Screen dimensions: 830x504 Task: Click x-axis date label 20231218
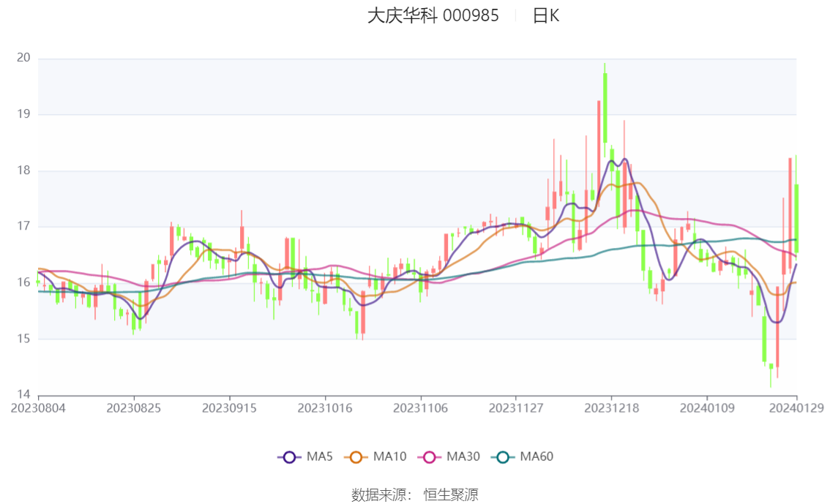pyautogui.click(x=611, y=408)
